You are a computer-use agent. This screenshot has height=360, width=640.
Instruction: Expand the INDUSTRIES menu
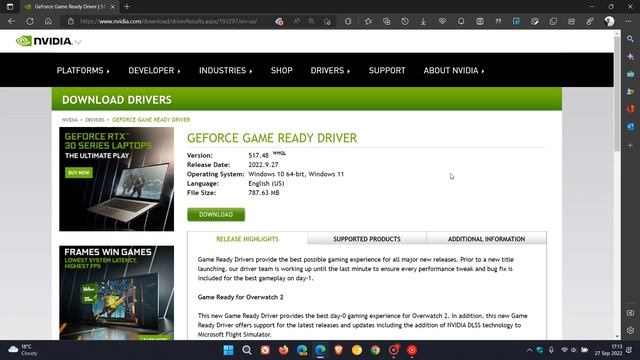pos(225,71)
